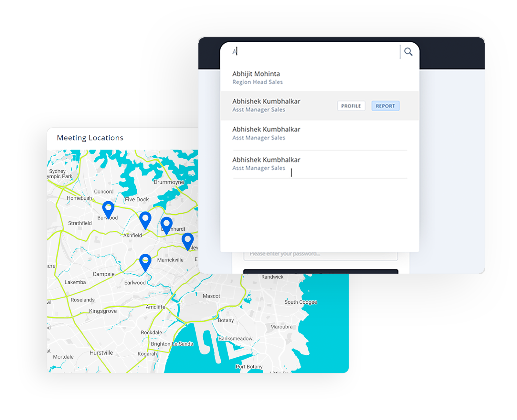Select the location pin over Leichhardt
The width and height of the screenshot is (517, 420).
coord(166,225)
